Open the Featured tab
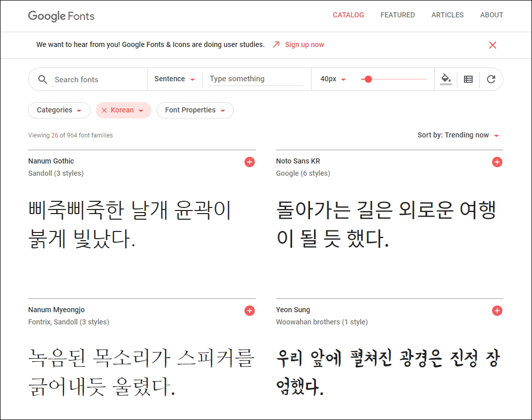 [x=397, y=15]
